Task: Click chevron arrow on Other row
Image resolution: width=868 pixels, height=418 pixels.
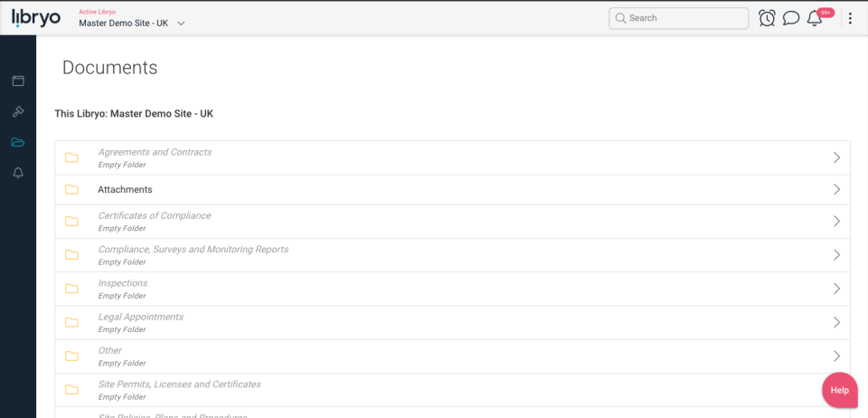Action: click(836, 356)
